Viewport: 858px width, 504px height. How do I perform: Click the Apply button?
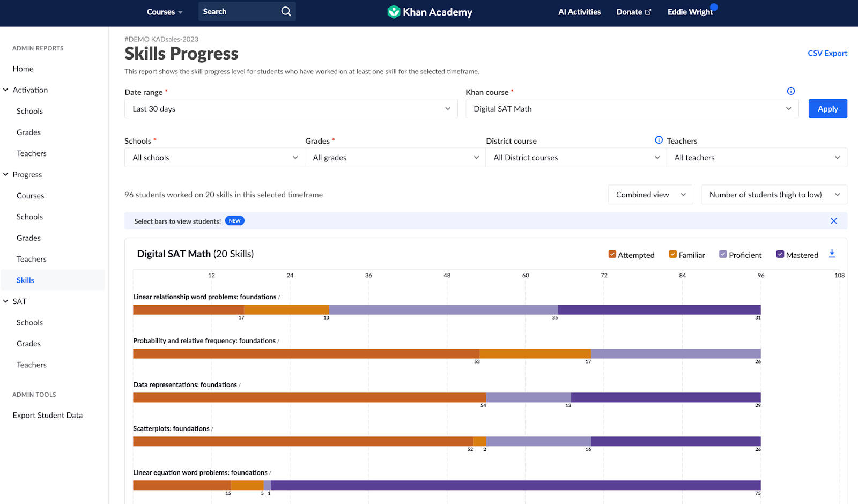coord(827,108)
